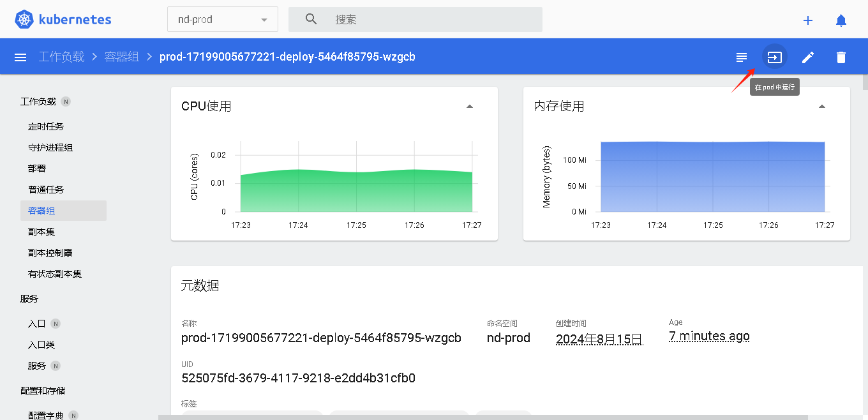Open 入口类 in the sidebar
Viewport: 868px width, 420px height.
point(41,345)
